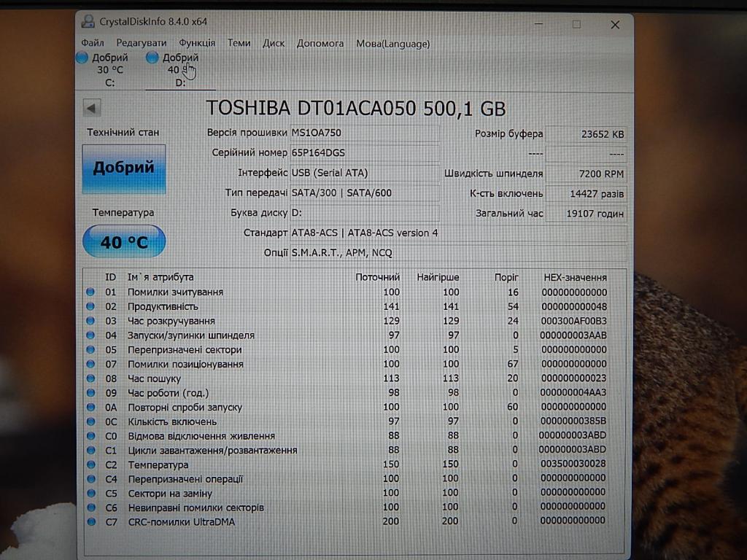
Task: Click the CrystalDiskInfo app icon in title bar
Action: pos(88,22)
